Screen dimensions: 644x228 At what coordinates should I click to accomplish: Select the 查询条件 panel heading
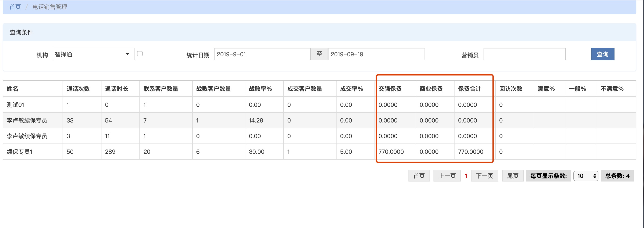tap(21, 32)
